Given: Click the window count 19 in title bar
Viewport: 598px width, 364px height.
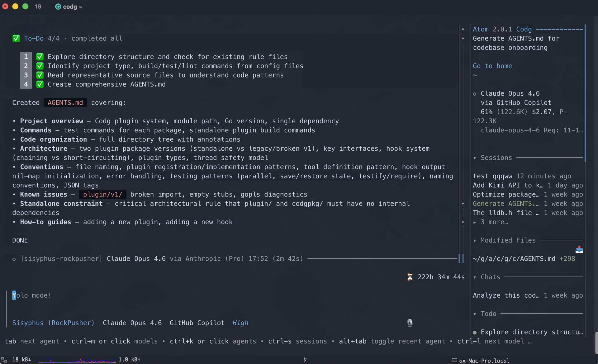Looking at the screenshot, I should click(x=38, y=7).
